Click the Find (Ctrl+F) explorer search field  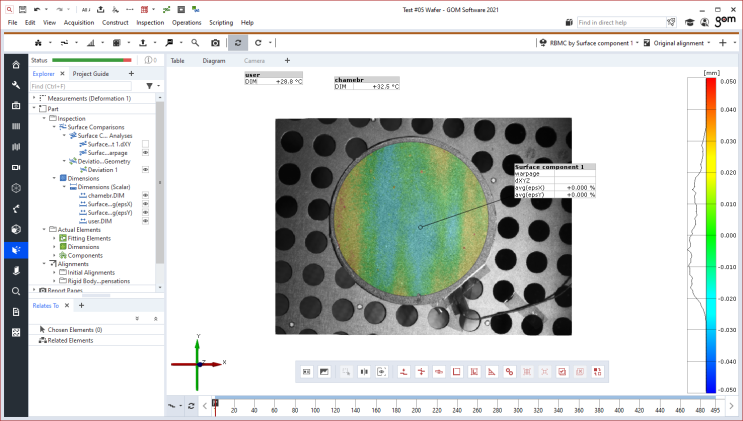(81, 86)
